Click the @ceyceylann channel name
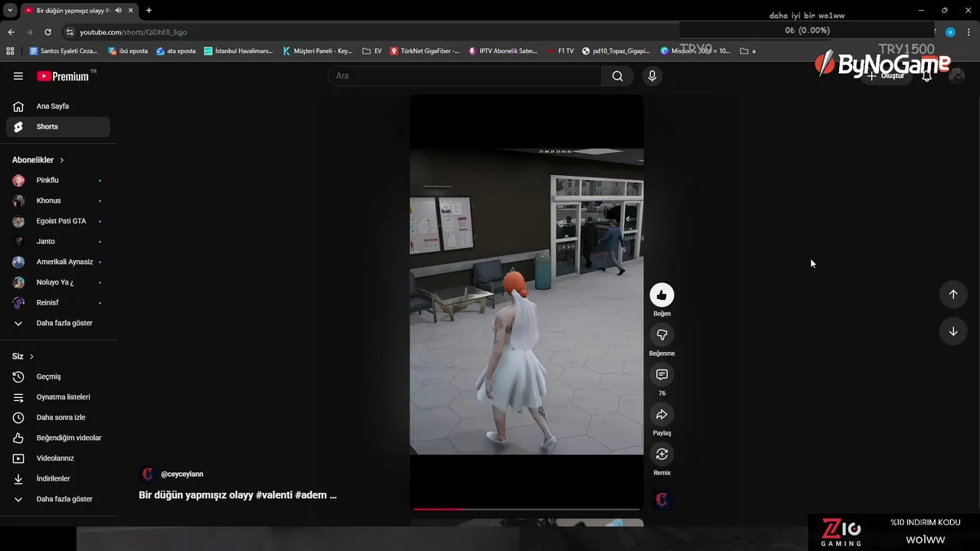Image resolution: width=980 pixels, height=551 pixels. [x=182, y=474]
